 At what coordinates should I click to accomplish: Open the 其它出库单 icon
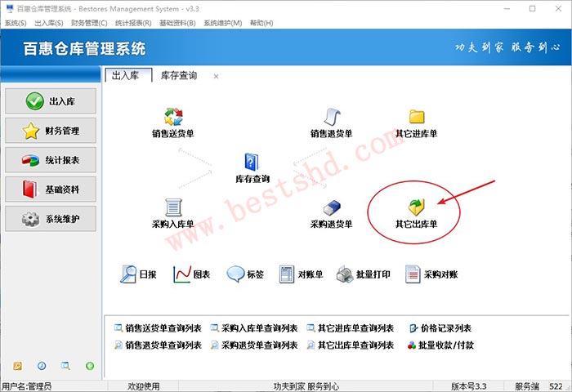point(417,207)
